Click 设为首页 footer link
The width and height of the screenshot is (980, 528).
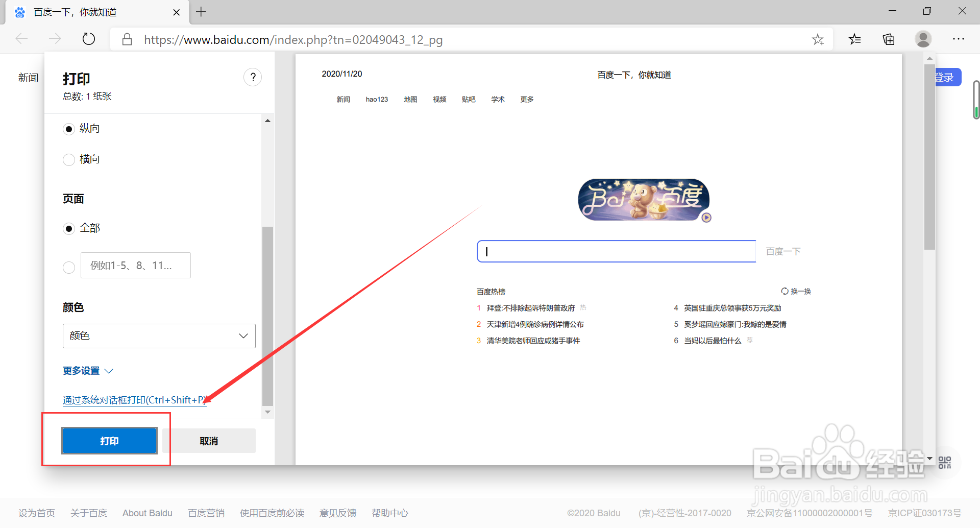pyautogui.click(x=37, y=513)
